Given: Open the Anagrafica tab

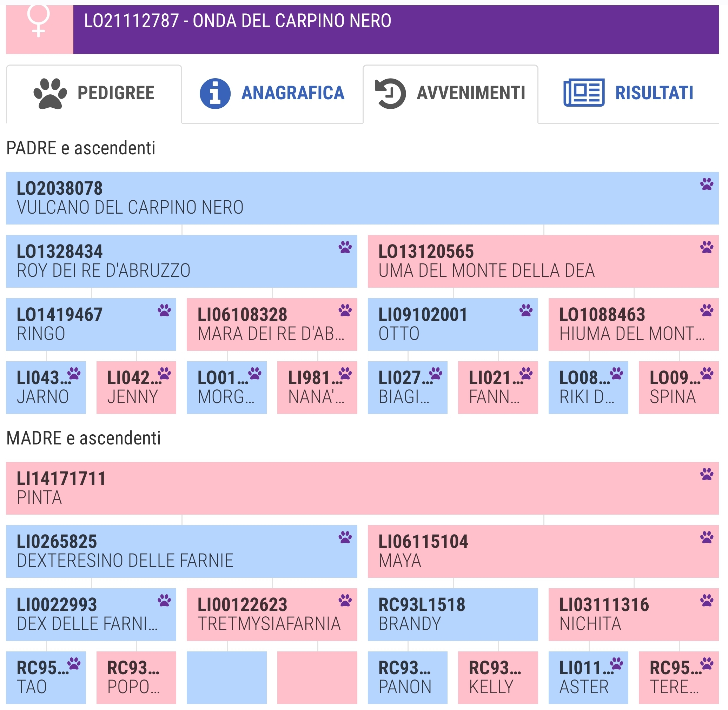Looking at the screenshot, I should click(x=272, y=93).
